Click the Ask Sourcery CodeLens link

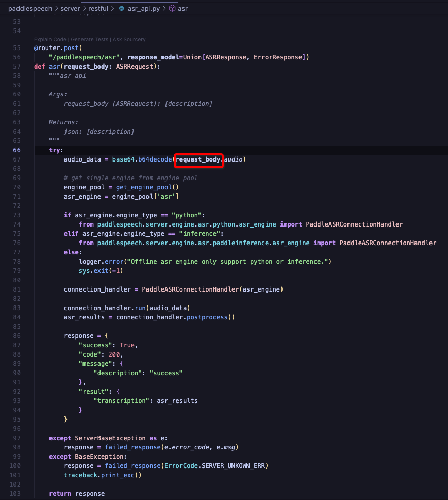pos(129,39)
